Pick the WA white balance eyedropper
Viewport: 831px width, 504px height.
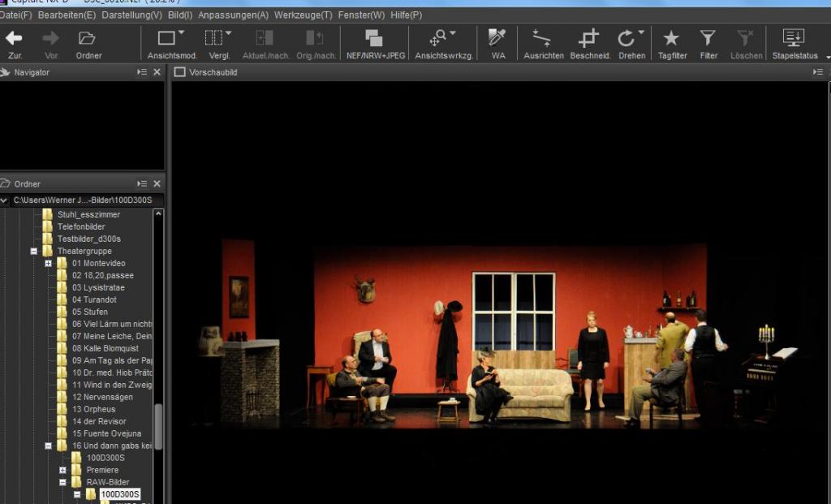point(497,37)
